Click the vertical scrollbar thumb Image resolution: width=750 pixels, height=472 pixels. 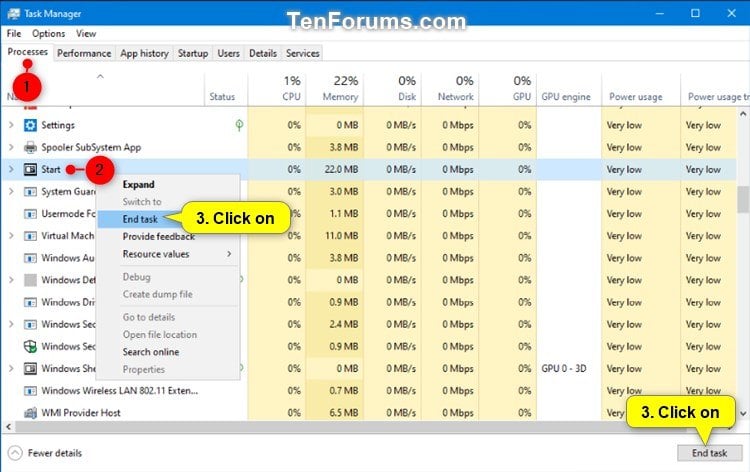coord(743,199)
